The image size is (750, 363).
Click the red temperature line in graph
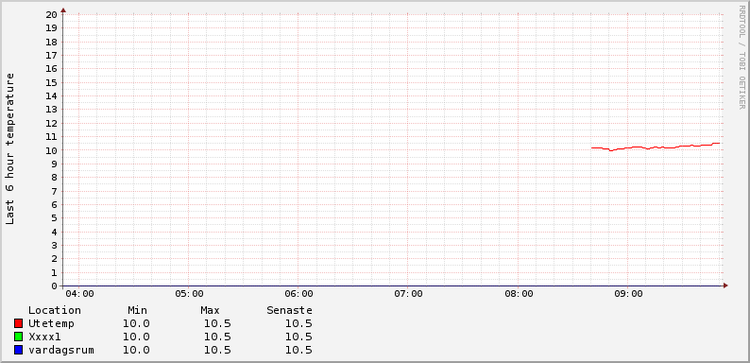coord(655,147)
